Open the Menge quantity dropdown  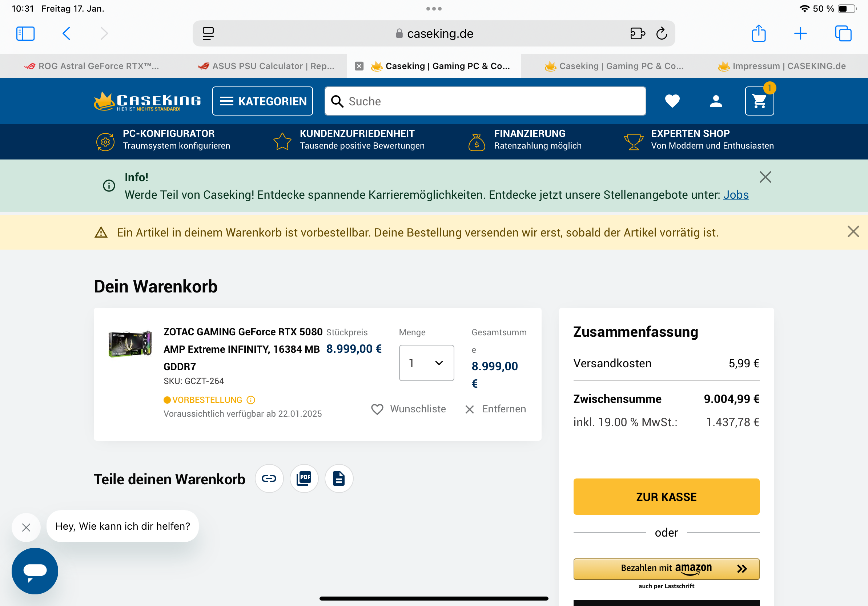pyautogui.click(x=426, y=363)
